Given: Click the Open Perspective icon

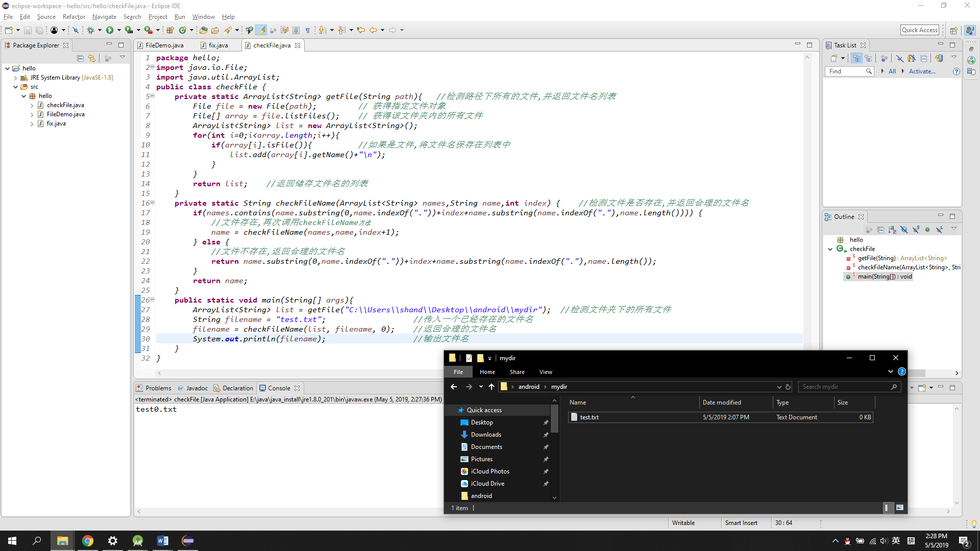Looking at the screenshot, I should (953, 31).
